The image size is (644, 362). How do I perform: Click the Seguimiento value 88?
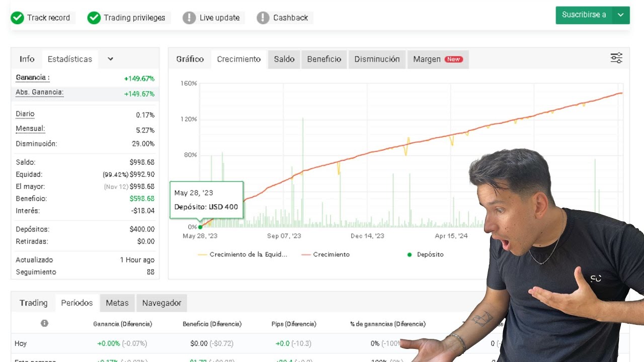tap(150, 272)
